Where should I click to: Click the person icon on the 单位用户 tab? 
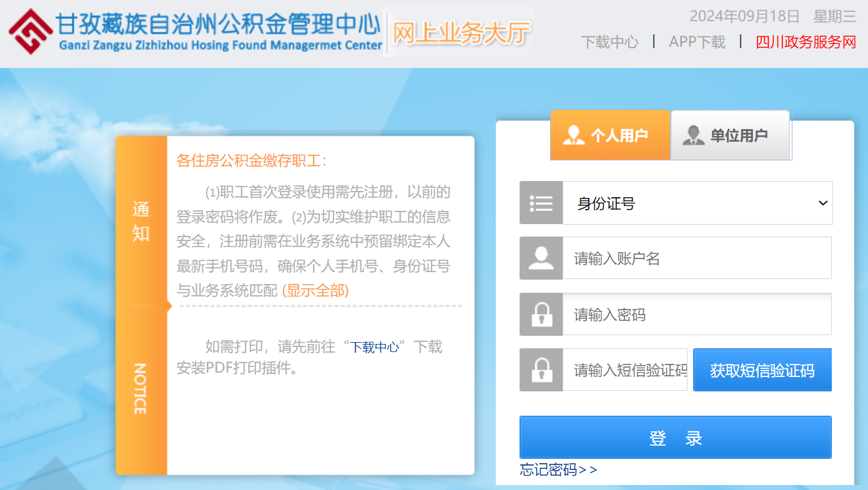pos(693,135)
